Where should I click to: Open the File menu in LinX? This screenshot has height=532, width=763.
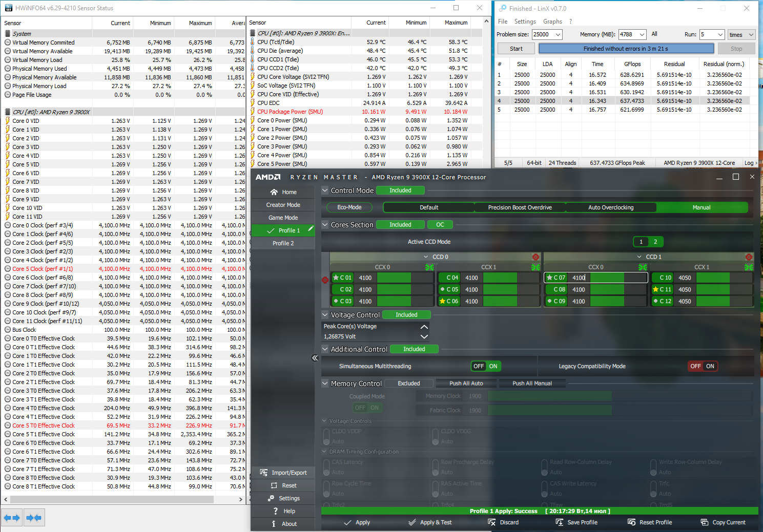(x=503, y=22)
